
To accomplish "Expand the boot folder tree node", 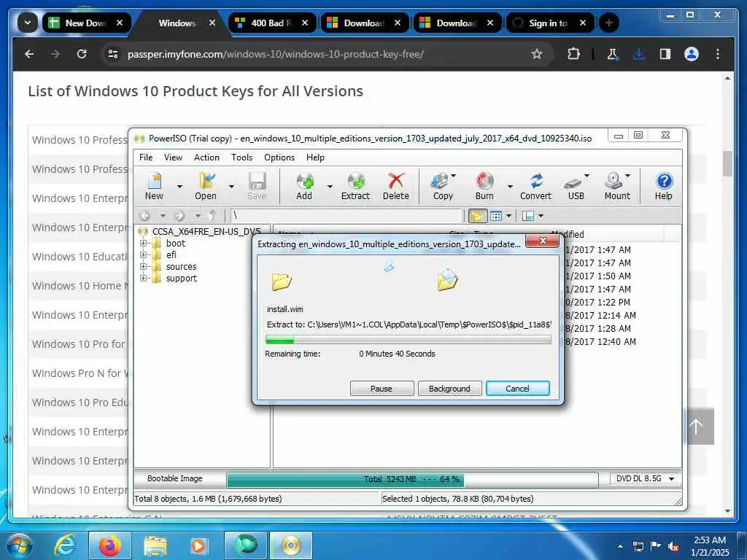I will (x=143, y=244).
